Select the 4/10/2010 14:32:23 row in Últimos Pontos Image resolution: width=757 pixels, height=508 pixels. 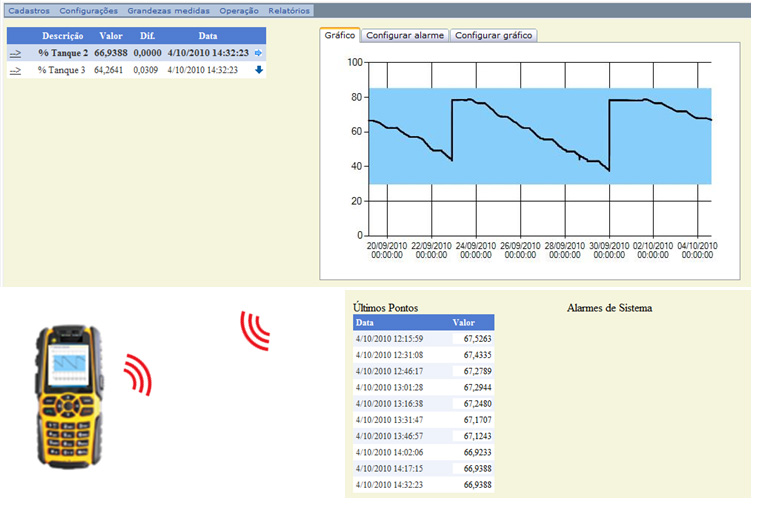[x=423, y=484]
